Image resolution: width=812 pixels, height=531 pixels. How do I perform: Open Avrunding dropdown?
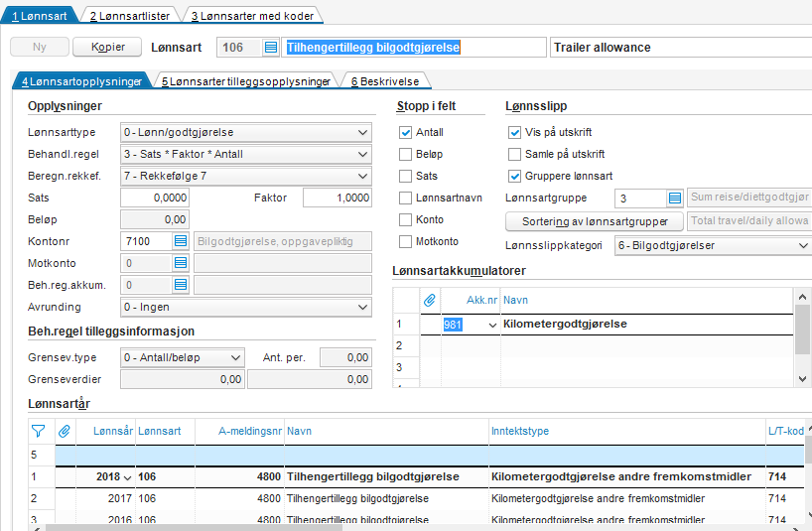(246, 307)
